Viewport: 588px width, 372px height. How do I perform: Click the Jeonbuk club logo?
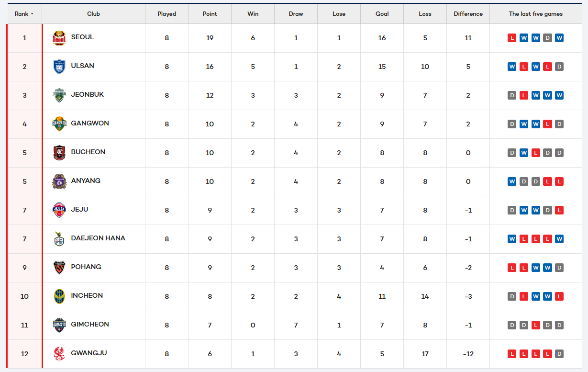tap(59, 95)
